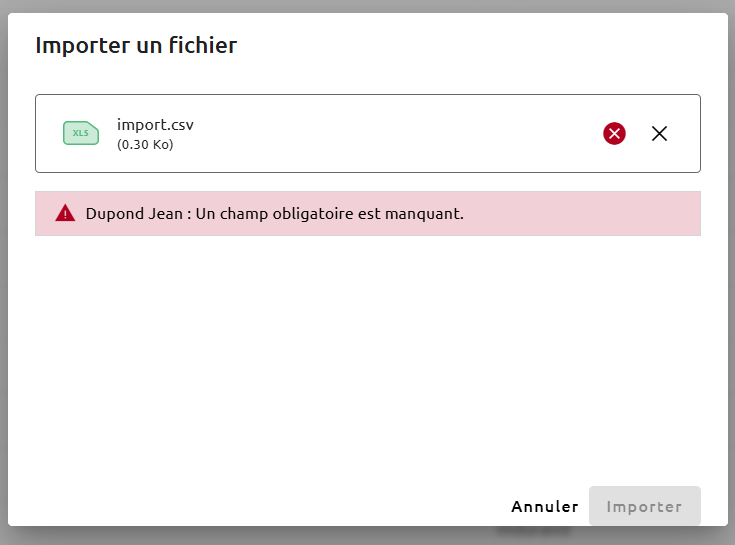The image size is (735, 545).
Task: Click the green XLS file icon
Action: [81, 133]
